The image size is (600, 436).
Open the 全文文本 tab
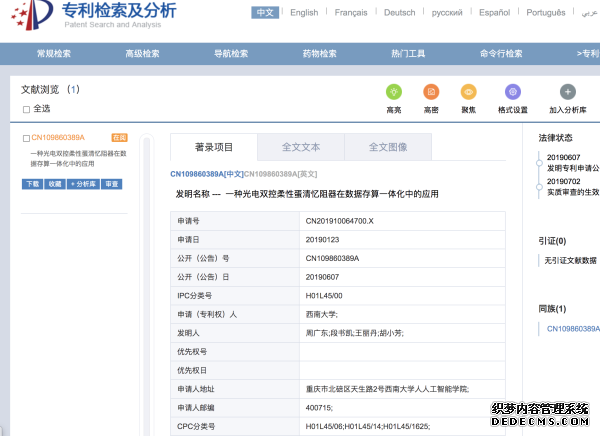pyautogui.click(x=301, y=147)
